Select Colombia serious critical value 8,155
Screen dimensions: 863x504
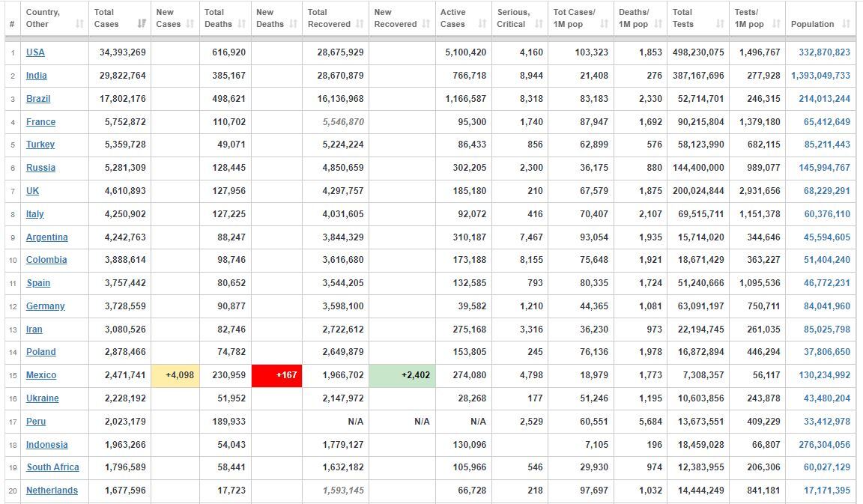click(531, 260)
